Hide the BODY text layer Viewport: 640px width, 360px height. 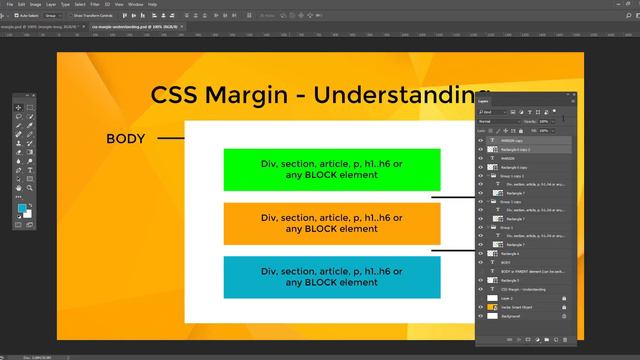480,262
